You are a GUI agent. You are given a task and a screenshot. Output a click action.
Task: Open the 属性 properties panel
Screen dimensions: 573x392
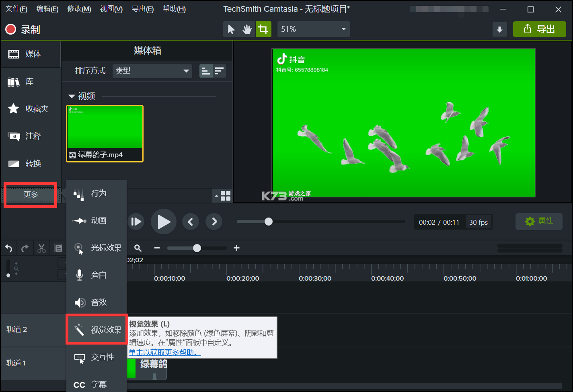point(539,221)
